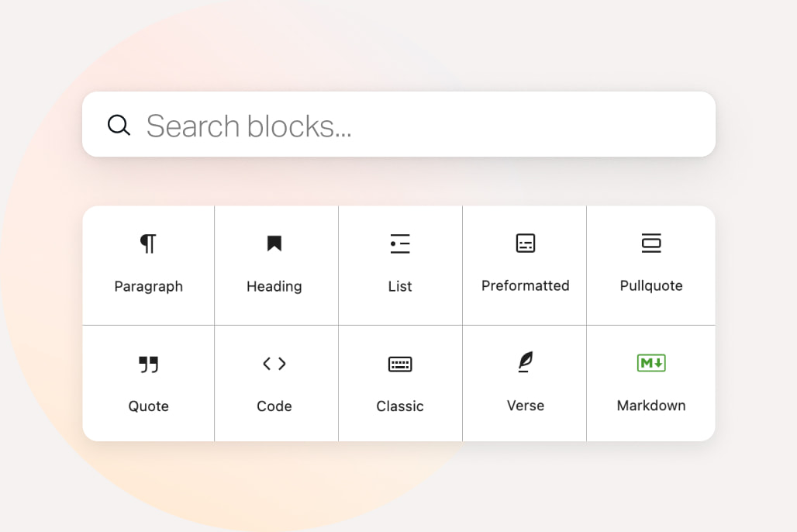Click the Pullquote block icon
The height and width of the screenshot is (532, 797).
point(651,243)
